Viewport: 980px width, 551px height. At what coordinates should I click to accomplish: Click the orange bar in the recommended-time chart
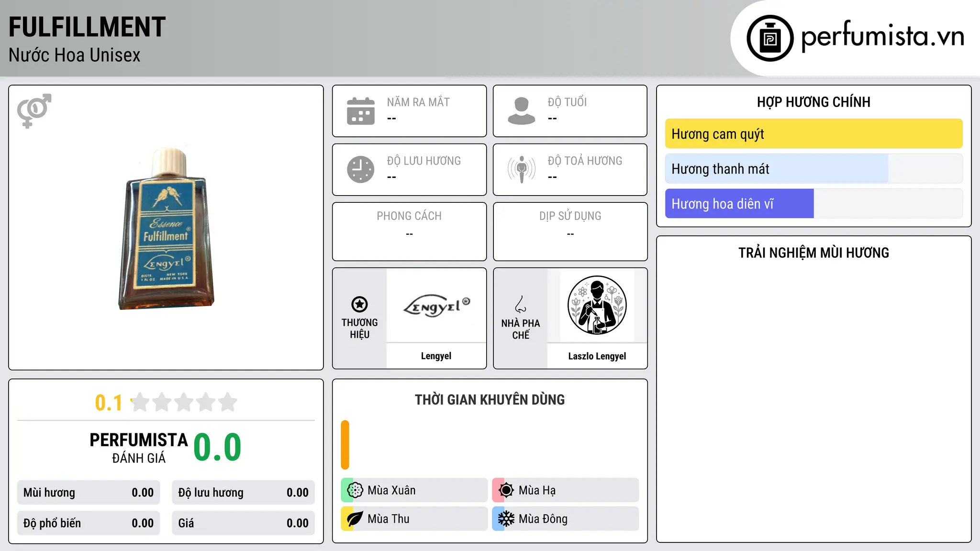click(x=345, y=445)
